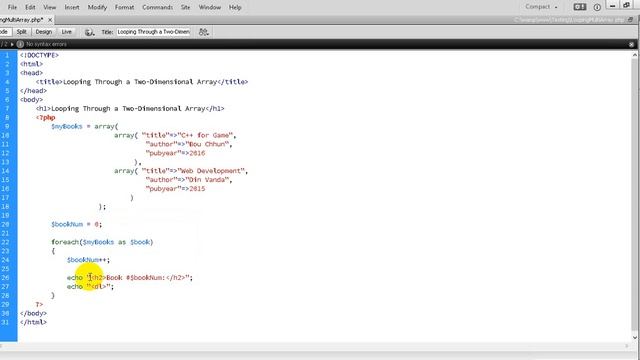The image size is (640, 360).
Task: Click the sync settings alert icon
Action: tap(580, 7)
